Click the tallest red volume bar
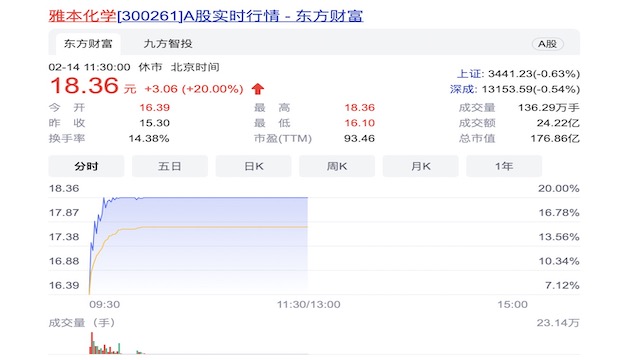Image resolution: width=640 pixels, height=360 pixels. pos(92,343)
